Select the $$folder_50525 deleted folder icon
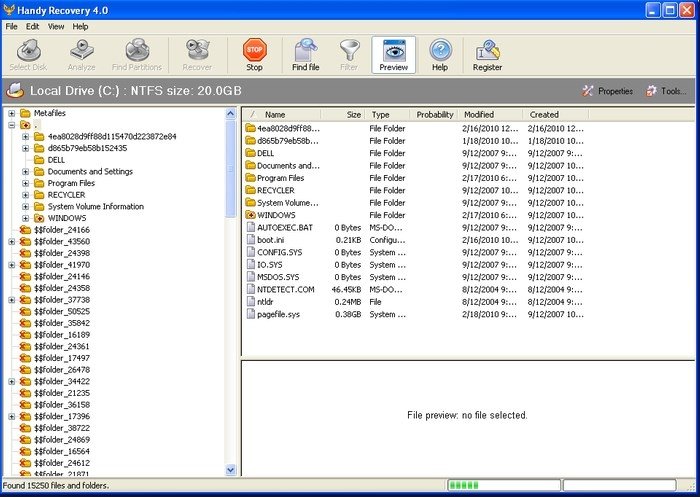Viewport: 700px width, 497px height. click(25, 311)
